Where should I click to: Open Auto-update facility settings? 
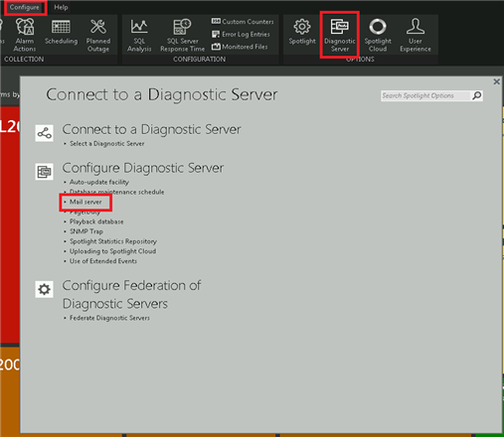point(99,182)
